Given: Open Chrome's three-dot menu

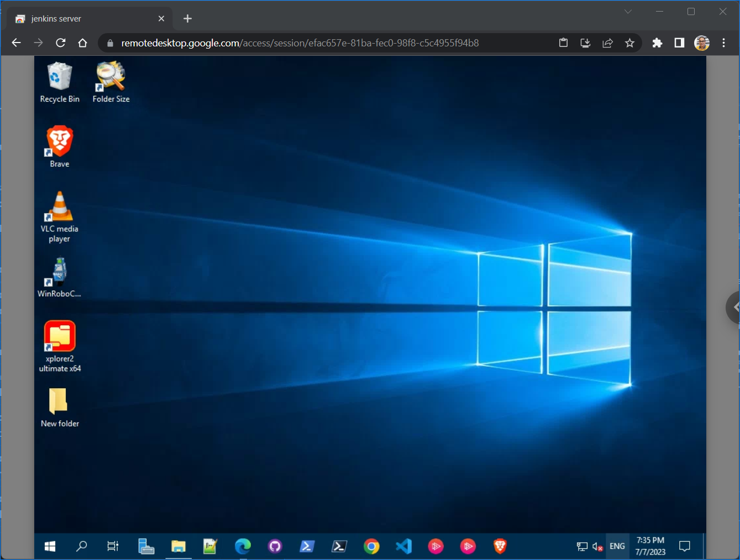Looking at the screenshot, I should pos(723,43).
